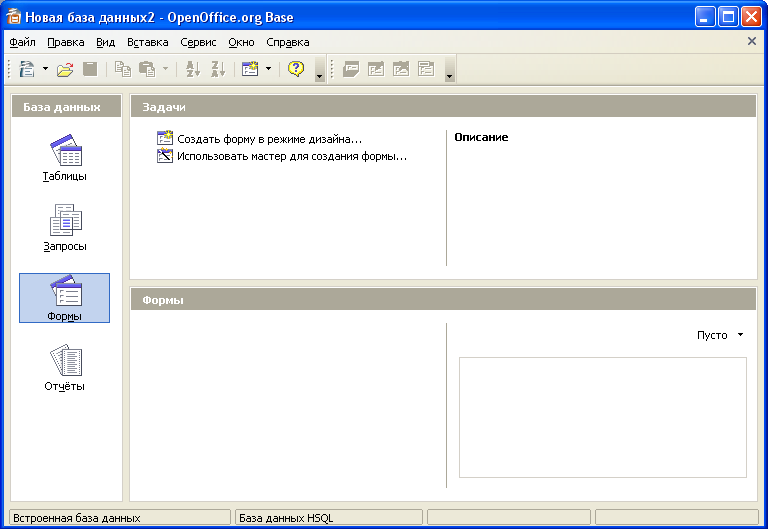Open the Вид menu

[105, 43]
